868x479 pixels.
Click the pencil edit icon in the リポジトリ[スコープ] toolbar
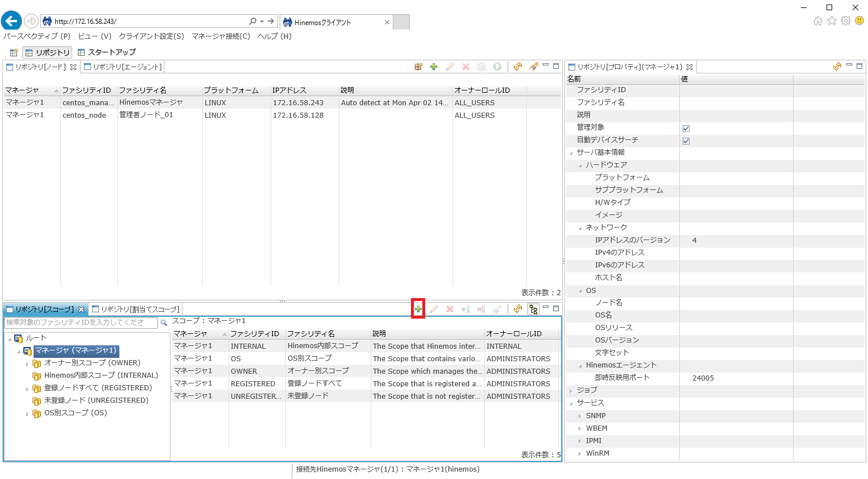(434, 309)
